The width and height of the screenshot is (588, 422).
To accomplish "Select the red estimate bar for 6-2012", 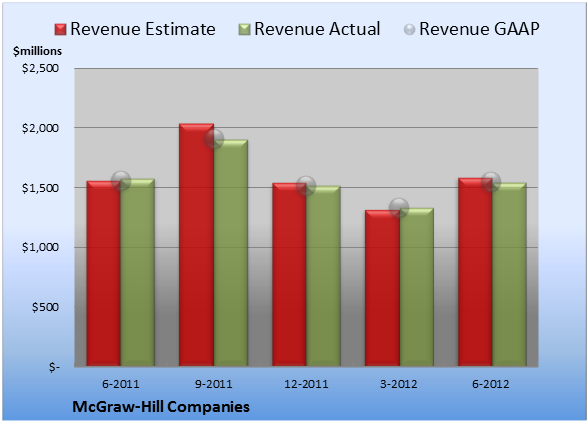I will (475, 272).
